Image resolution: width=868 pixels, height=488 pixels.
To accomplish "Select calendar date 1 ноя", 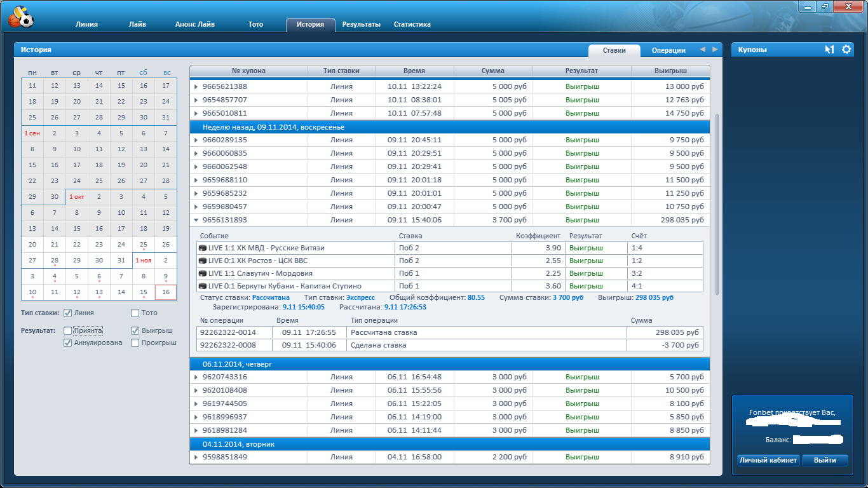I will point(144,261).
